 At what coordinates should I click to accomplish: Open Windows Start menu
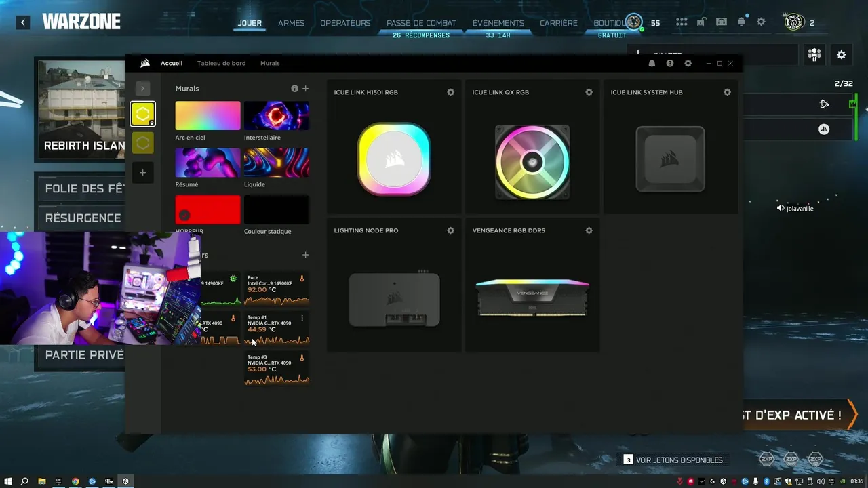pos(7,481)
